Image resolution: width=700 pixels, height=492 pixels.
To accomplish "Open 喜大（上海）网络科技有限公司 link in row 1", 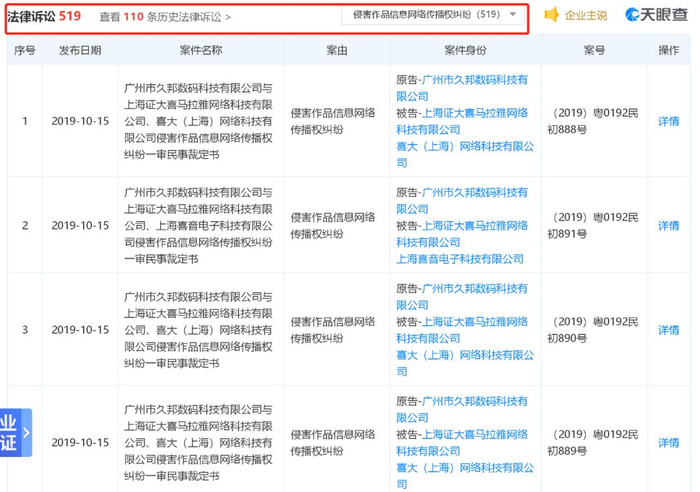I will [x=465, y=154].
